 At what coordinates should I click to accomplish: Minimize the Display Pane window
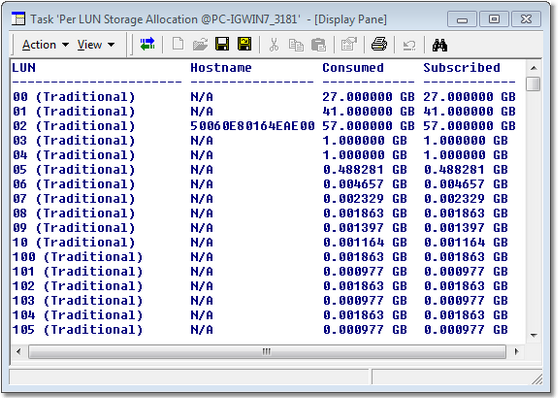tap(462, 19)
